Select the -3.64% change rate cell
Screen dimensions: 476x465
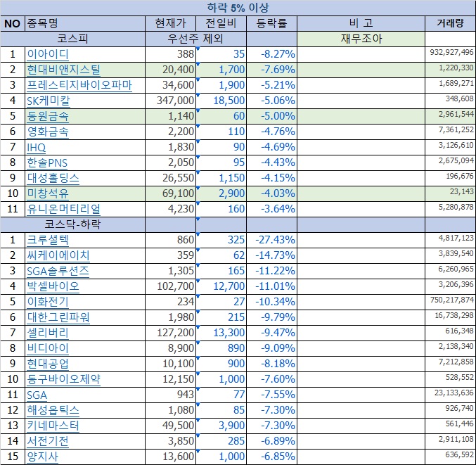pos(271,209)
